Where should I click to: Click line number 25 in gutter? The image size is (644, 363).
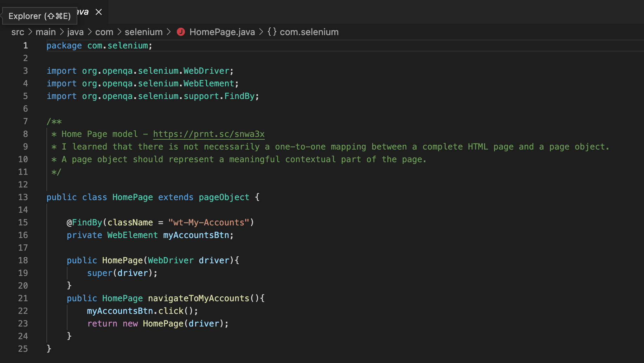click(23, 349)
